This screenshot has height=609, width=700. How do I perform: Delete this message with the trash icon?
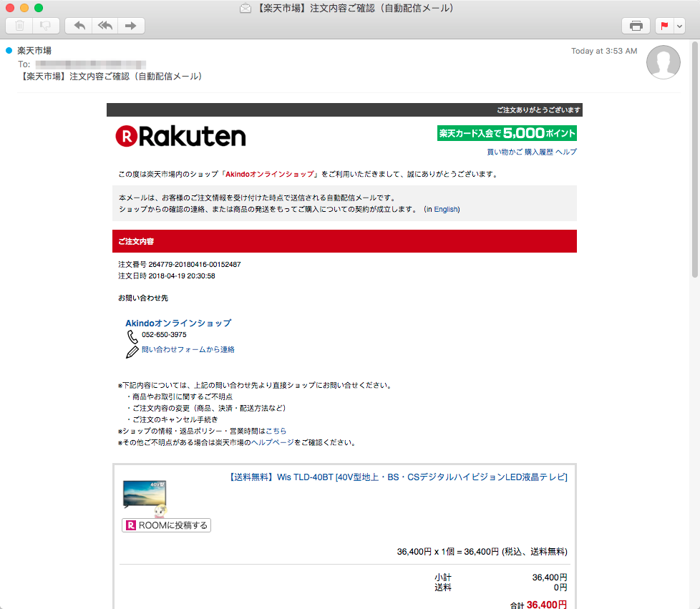click(x=19, y=26)
